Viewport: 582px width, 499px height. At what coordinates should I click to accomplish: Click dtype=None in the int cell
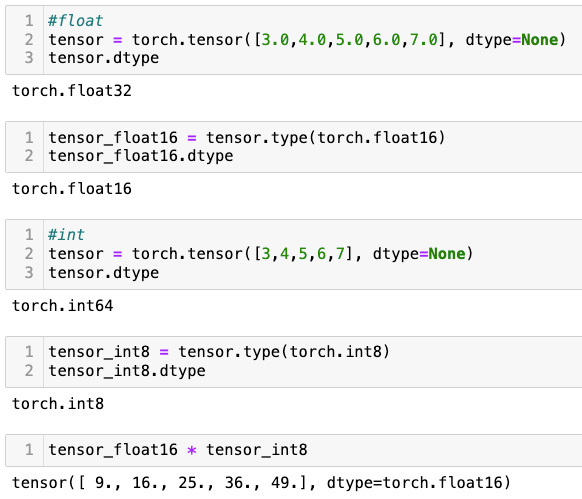[419, 254]
